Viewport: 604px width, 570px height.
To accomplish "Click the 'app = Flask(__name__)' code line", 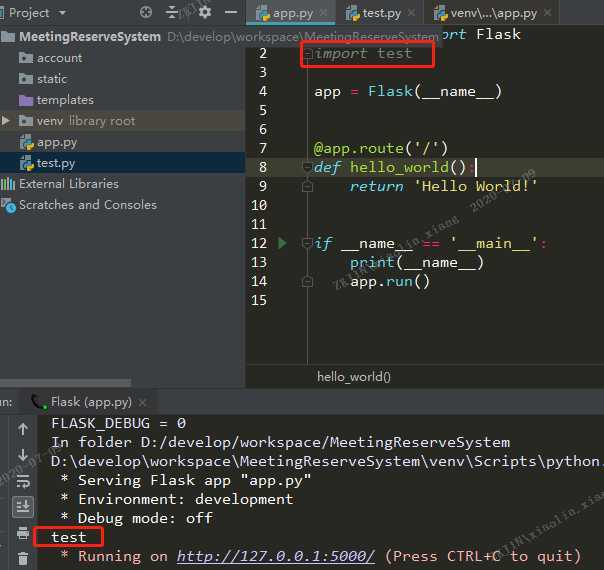I will [408, 92].
